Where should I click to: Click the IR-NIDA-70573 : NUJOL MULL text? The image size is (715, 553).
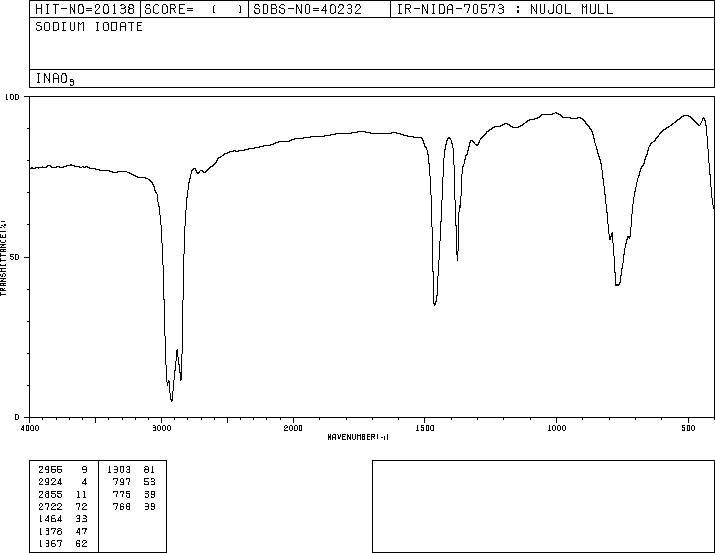pos(505,9)
